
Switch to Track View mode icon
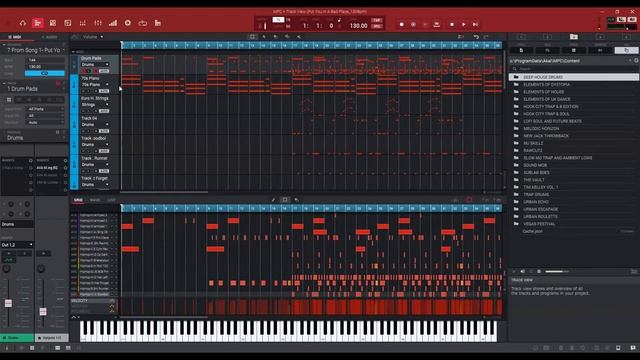pyautogui.click(x=38, y=23)
